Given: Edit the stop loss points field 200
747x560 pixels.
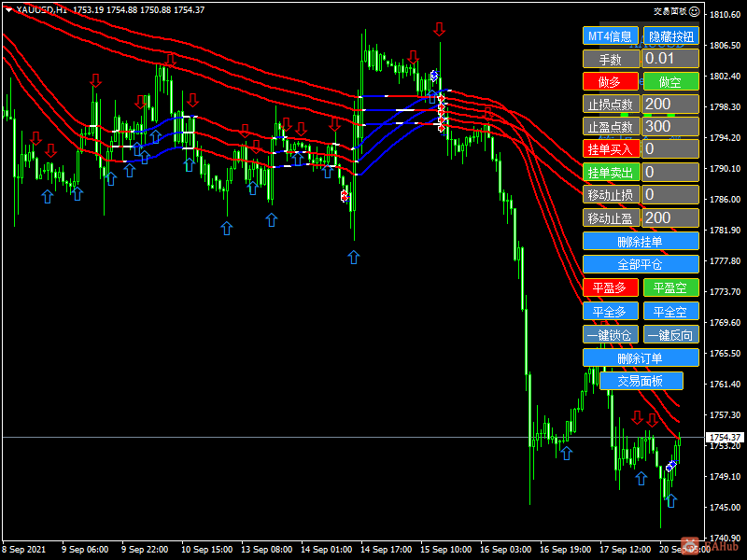Looking at the screenshot, I should pos(670,105).
